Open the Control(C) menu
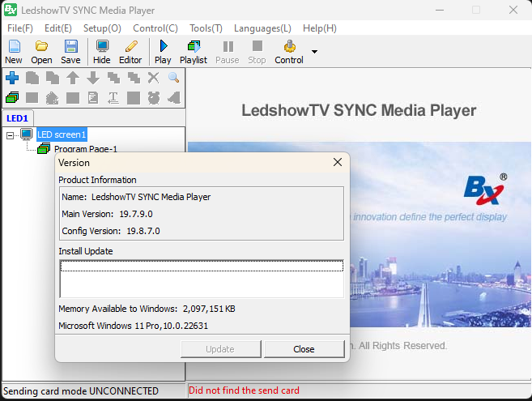This screenshot has width=532, height=401. click(155, 28)
